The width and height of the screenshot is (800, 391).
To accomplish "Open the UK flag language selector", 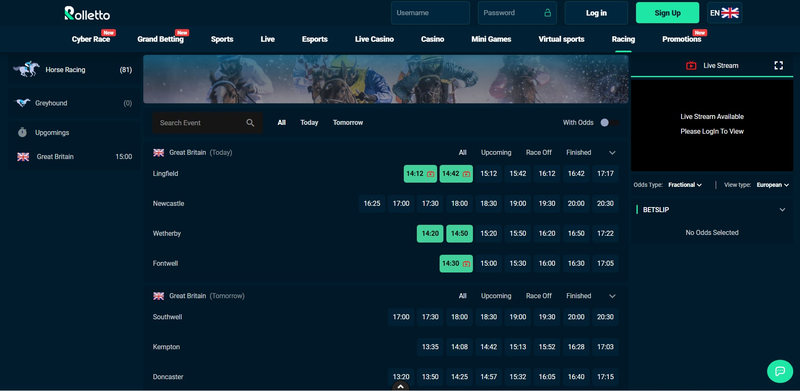I will (x=724, y=13).
